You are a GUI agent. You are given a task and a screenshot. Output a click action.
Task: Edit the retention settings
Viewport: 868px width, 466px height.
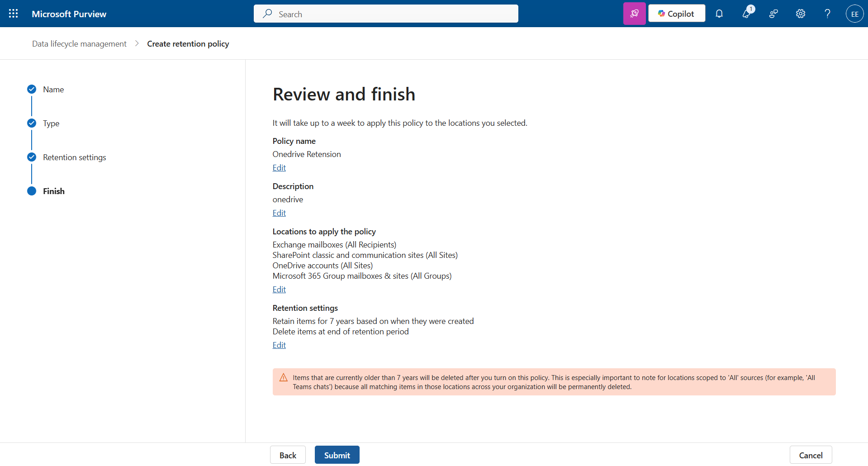[279, 345]
